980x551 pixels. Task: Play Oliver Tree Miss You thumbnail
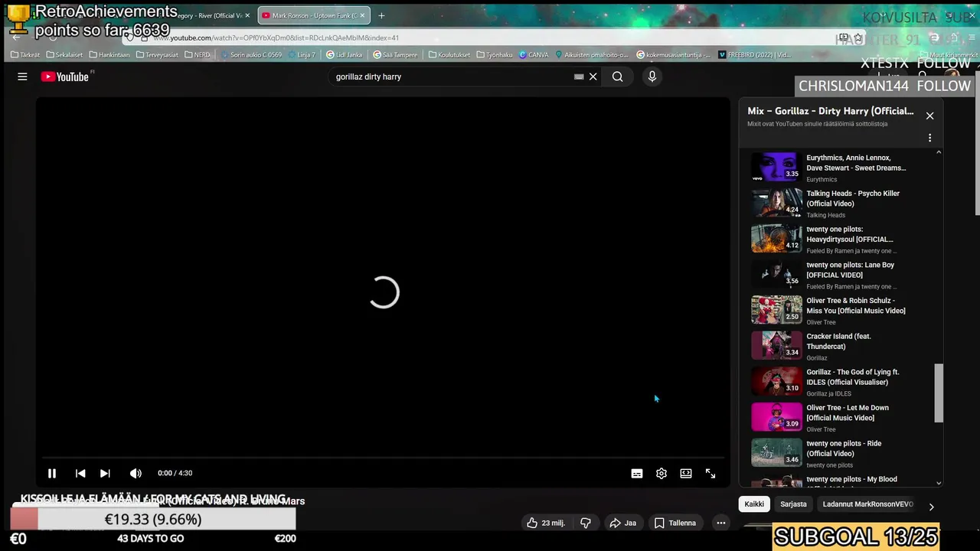776,310
